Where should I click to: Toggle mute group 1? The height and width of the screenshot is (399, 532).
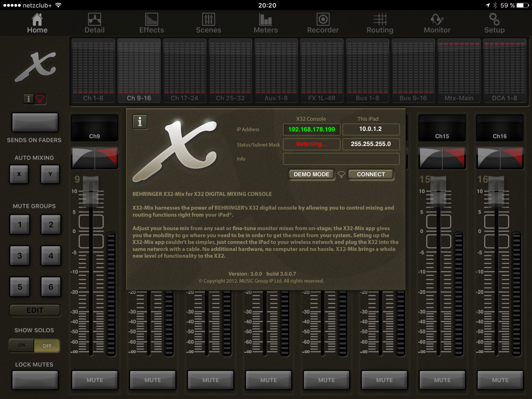pos(20,224)
